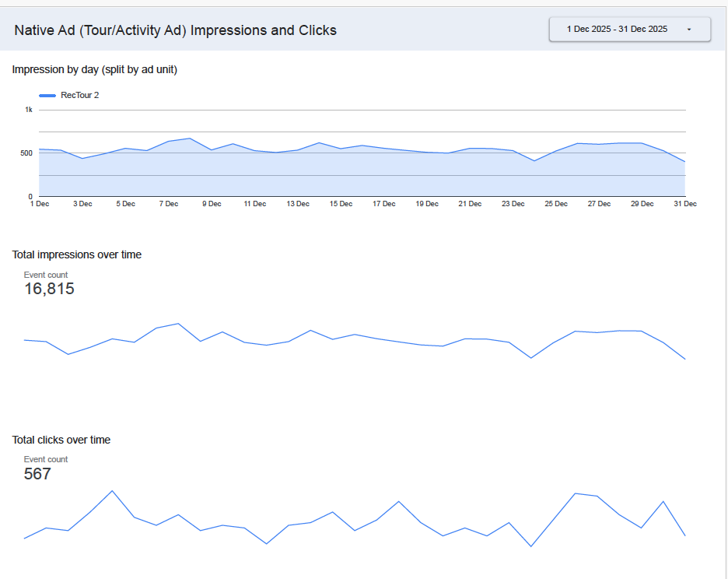Click the Native Ad Impressions and Clicks header
Screen dimensions: 728x579
pos(175,30)
